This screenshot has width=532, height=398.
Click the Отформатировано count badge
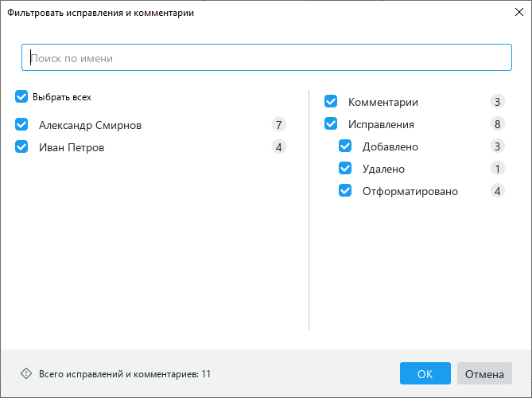(497, 191)
